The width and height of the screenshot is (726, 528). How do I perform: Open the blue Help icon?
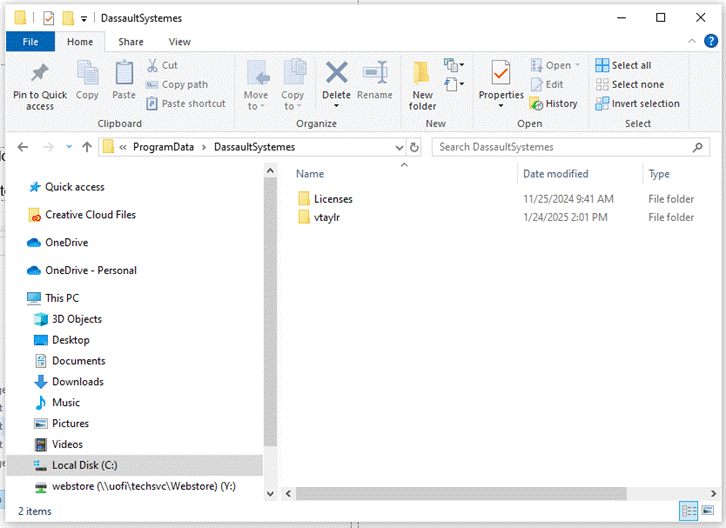click(x=711, y=41)
